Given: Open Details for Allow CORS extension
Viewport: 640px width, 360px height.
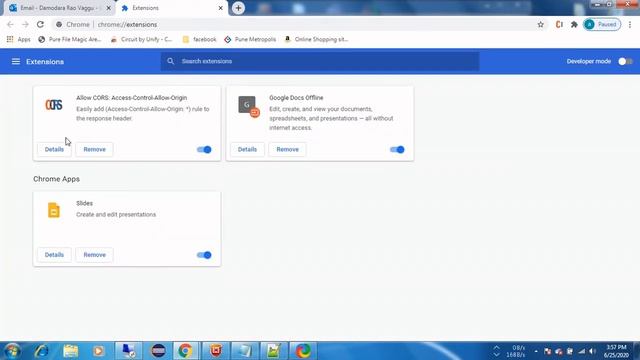Looking at the screenshot, I should [x=54, y=149].
